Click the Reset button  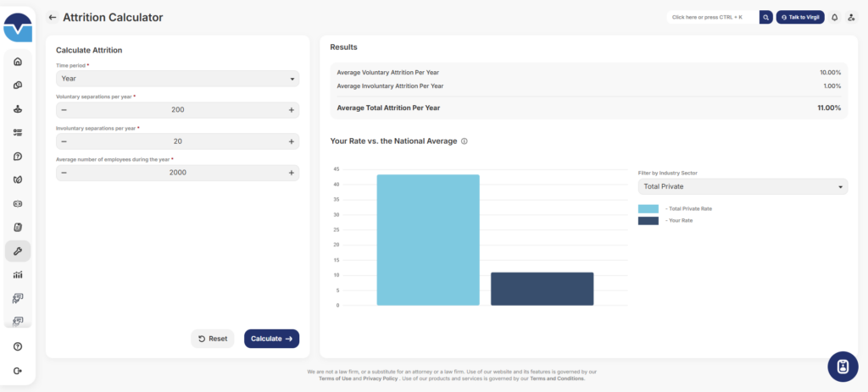[x=213, y=339]
